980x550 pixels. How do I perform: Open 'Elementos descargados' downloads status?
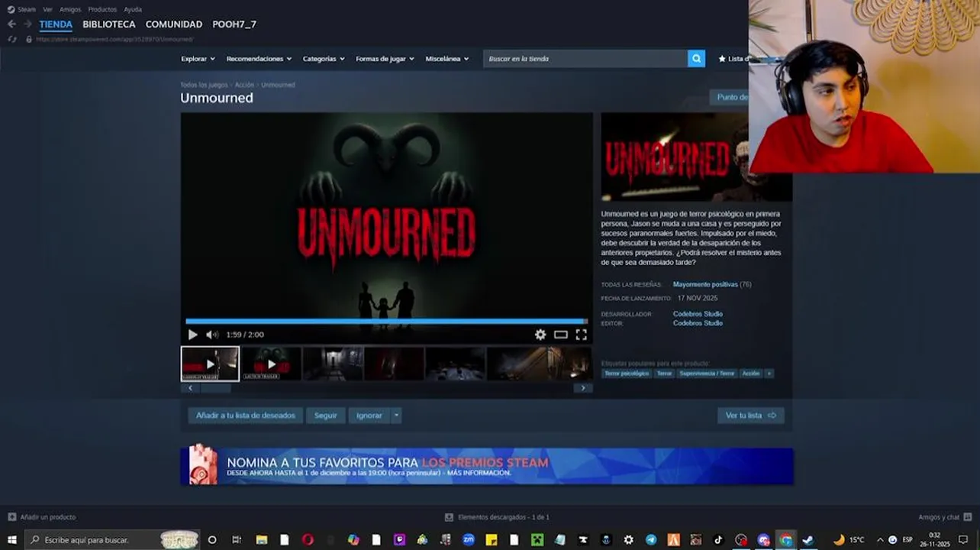(497, 517)
